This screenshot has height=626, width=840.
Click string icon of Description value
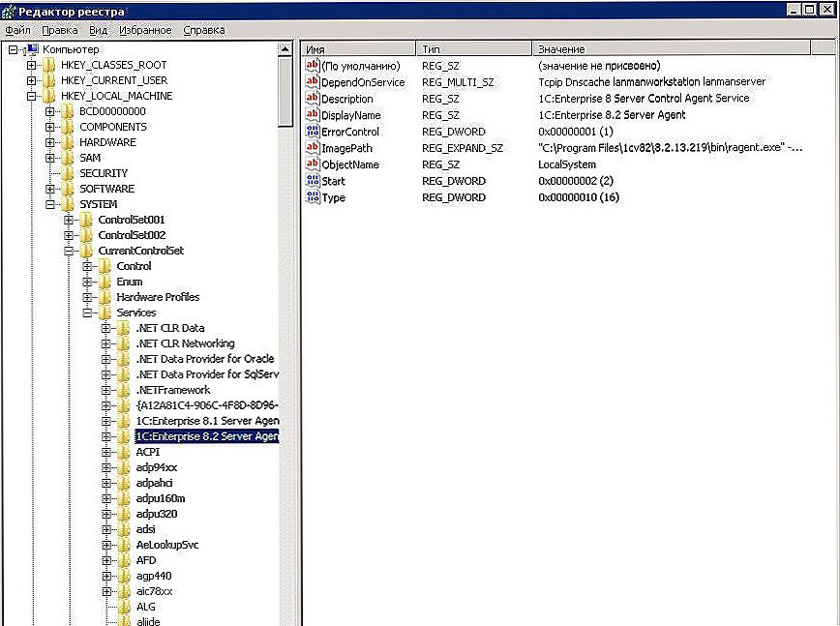[313, 99]
